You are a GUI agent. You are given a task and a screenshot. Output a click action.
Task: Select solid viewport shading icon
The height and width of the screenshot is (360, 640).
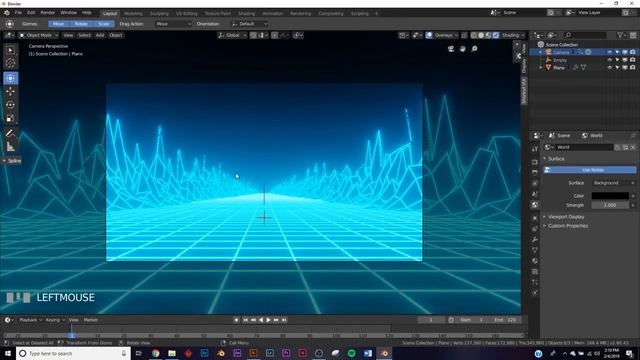point(481,36)
